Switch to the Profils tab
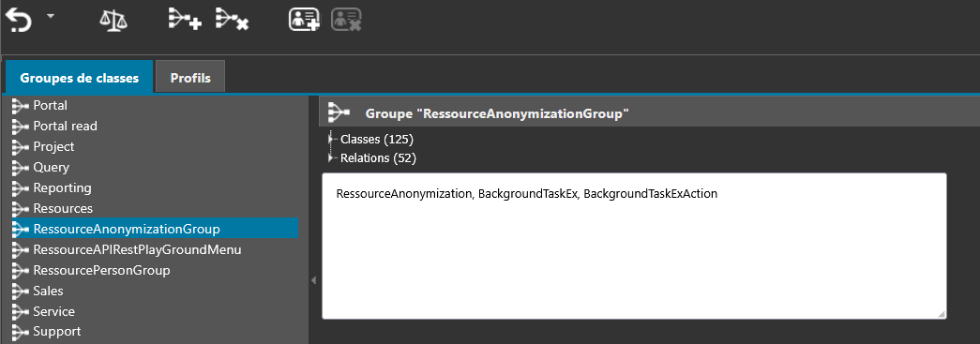This screenshot has height=344, width=980. tap(190, 78)
